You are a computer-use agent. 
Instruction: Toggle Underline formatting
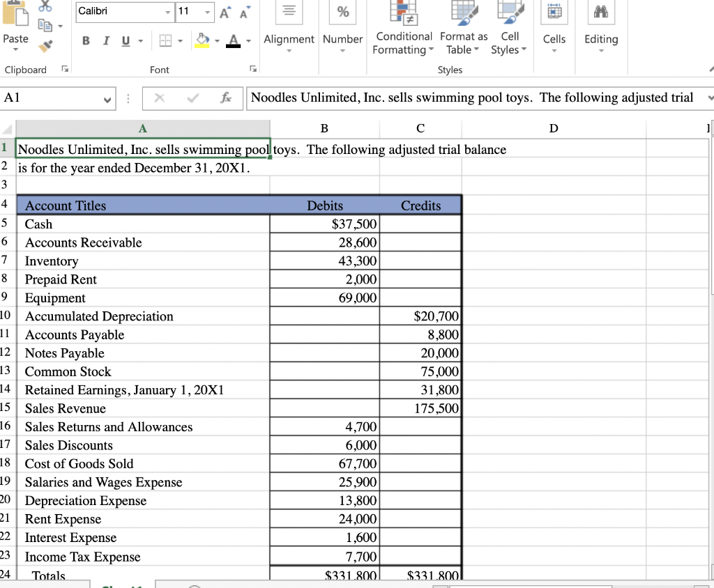[126, 40]
